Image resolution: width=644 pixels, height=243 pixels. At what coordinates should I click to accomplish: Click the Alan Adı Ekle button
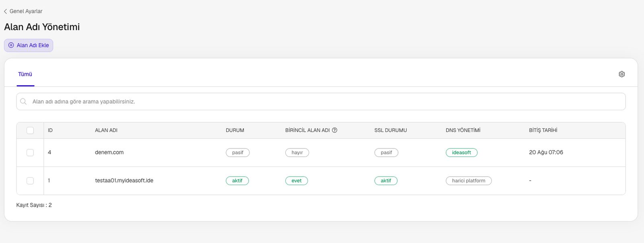(x=29, y=45)
